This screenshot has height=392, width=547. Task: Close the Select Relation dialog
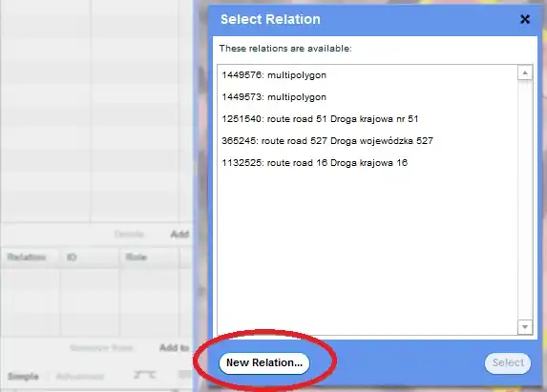(525, 19)
